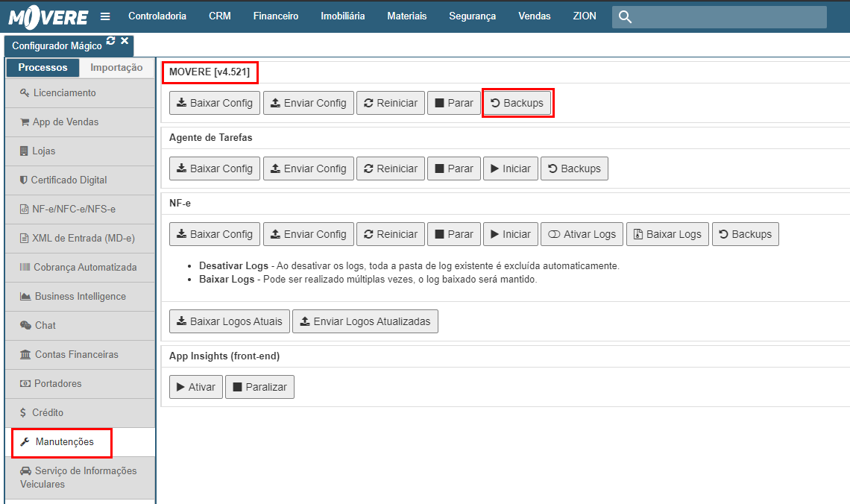The width and height of the screenshot is (850, 504).
Task: Activate App Insights with Ativar
Action: tap(195, 387)
